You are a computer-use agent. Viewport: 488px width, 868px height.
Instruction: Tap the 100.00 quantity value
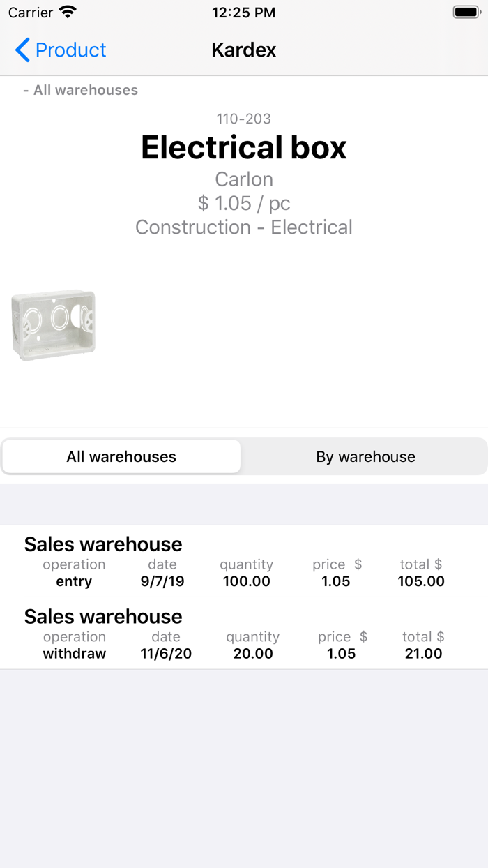[247, 581]
